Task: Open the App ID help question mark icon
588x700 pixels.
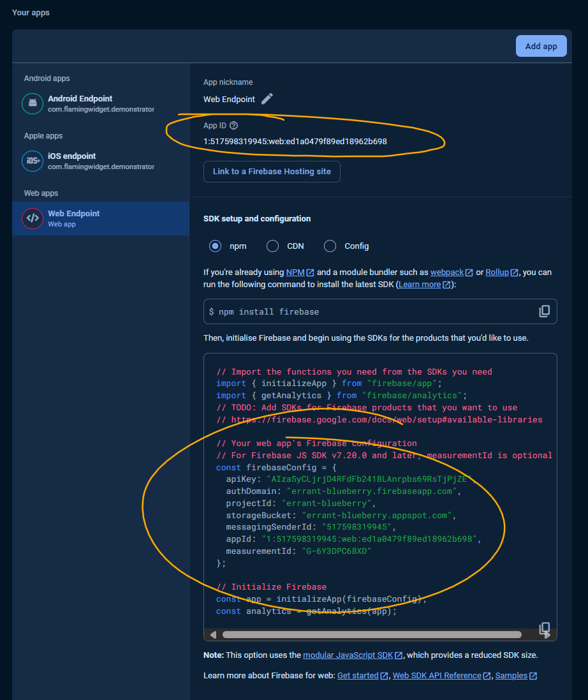Action: tap(233, 126)
